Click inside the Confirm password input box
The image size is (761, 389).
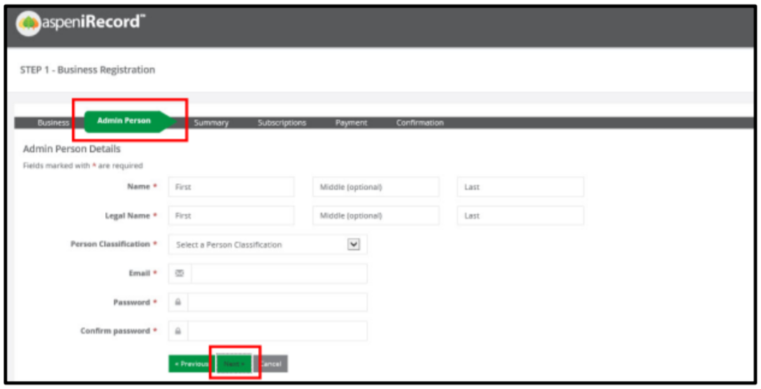[x=277, y=331]
